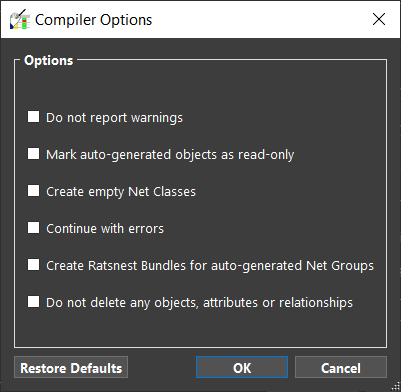Check the Do not delete any objects box
The image size is (401, 392).
(33, 302)
